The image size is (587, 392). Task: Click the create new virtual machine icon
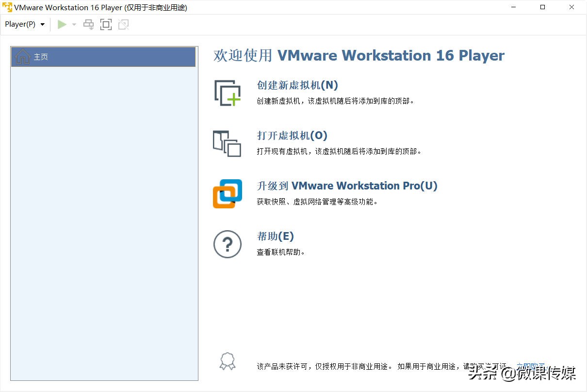click(227, 93)
